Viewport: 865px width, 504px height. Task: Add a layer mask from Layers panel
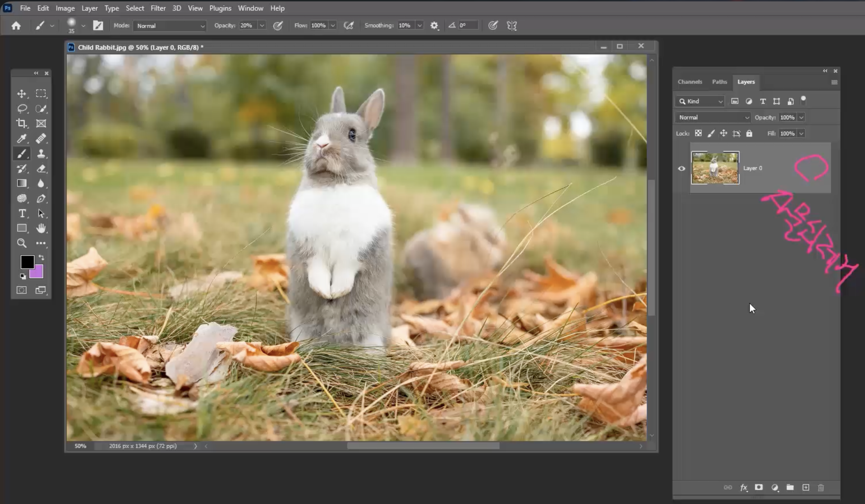tap(759, 487)
